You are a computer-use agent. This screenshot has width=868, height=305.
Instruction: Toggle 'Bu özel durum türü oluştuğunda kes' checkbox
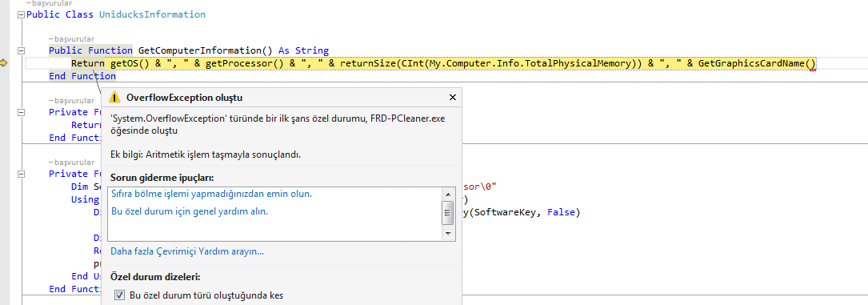(119, 295)
